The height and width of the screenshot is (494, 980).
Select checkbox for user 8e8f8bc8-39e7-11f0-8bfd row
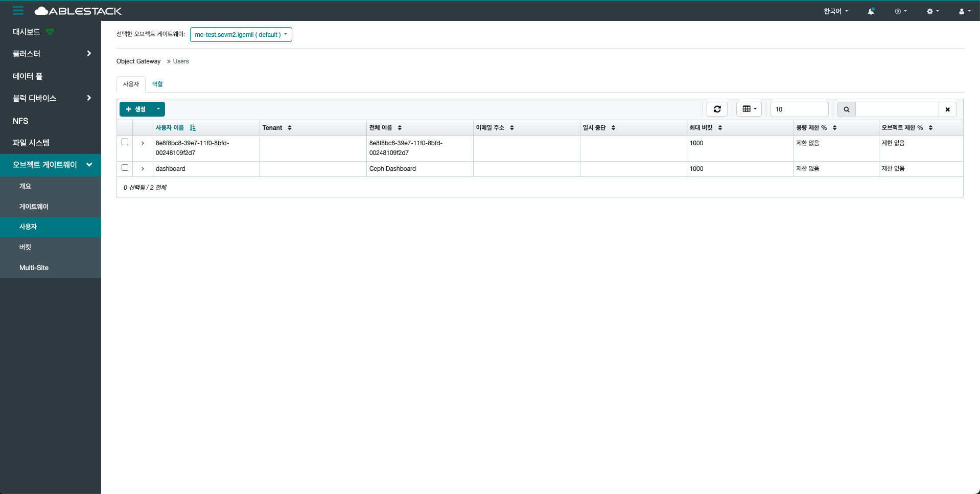tap(125, 142)
